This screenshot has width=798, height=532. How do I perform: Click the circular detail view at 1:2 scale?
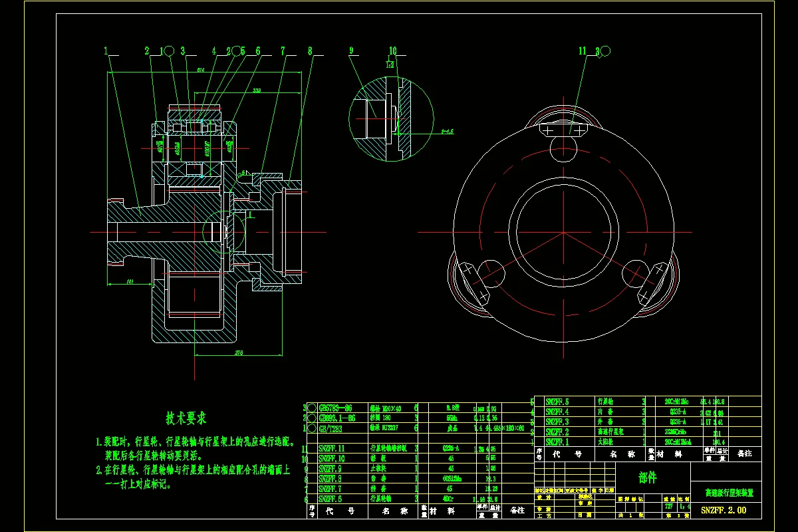click(x=392, y=120)
